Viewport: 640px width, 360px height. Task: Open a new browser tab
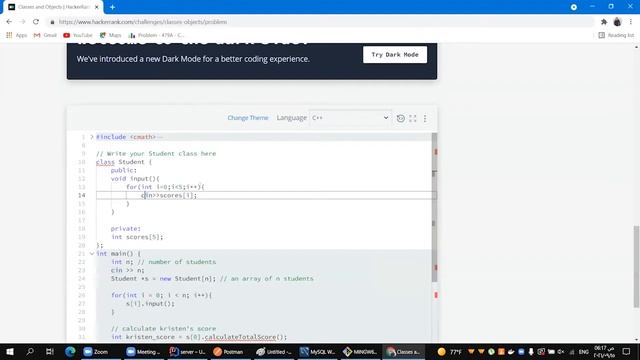pos(112,7)
